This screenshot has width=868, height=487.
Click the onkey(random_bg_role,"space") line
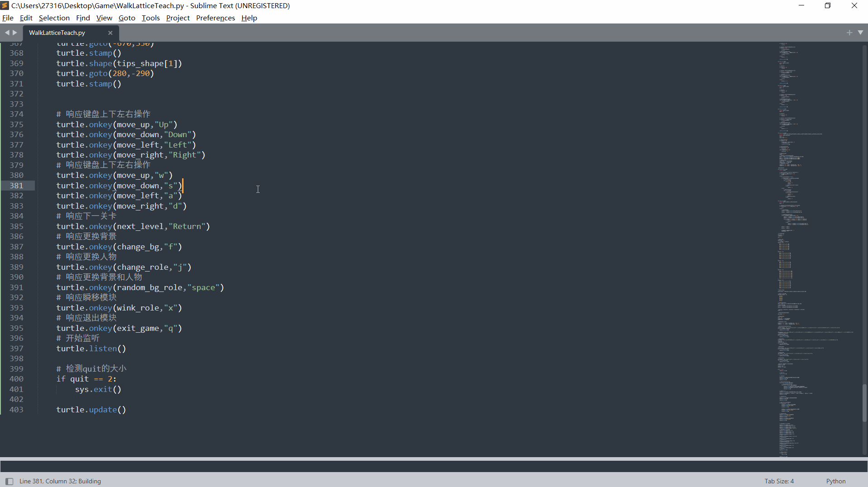(140, 287)
